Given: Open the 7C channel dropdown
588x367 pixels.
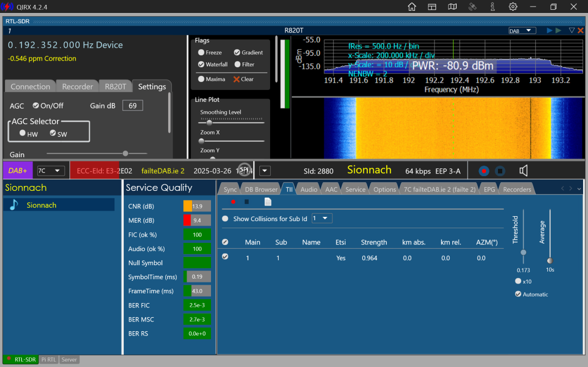Looking at the screenshot, I should click(50, 171).
